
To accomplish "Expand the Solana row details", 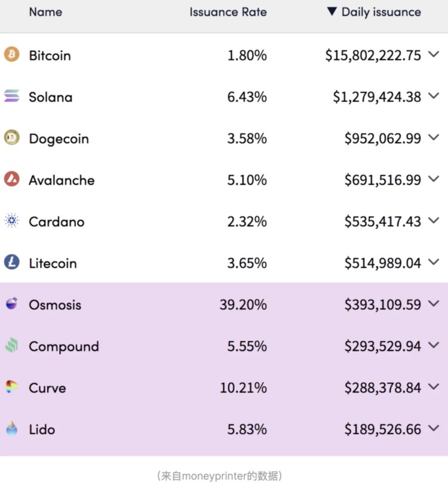I will pos(434,96).
